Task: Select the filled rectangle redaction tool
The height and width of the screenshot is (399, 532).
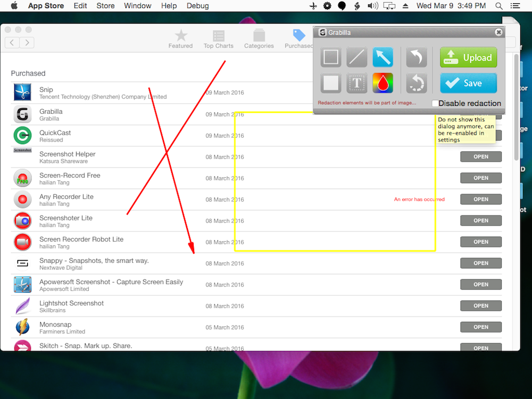Action: 331,83
